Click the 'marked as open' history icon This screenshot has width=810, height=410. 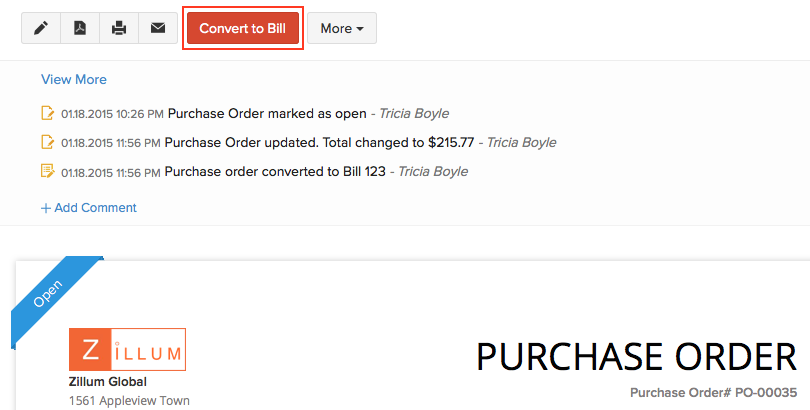pos(47,113)
